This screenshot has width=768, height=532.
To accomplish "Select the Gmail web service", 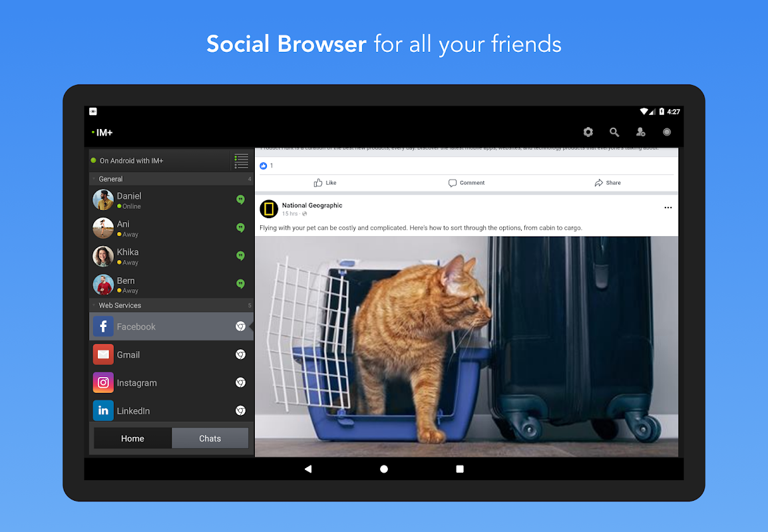I will tap(172, 354).
